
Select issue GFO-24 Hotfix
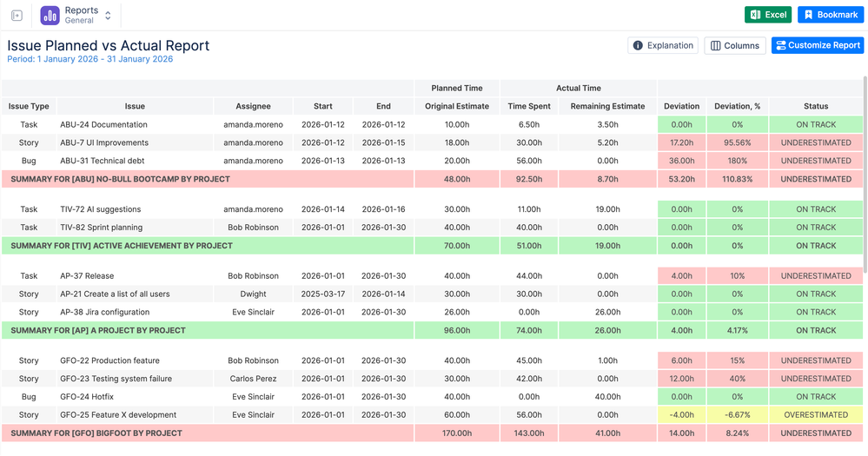pyautogui.click(x=86, y=397)
